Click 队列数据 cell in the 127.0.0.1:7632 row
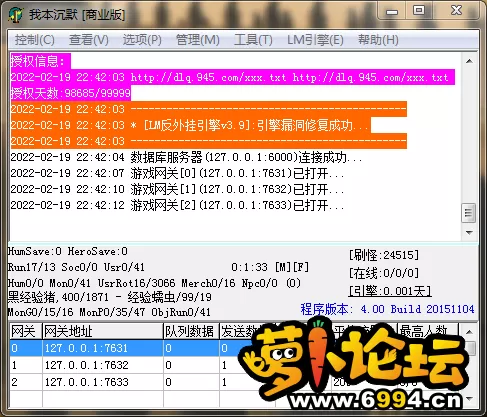The image size is (487, 417). (x=191, y=365)
